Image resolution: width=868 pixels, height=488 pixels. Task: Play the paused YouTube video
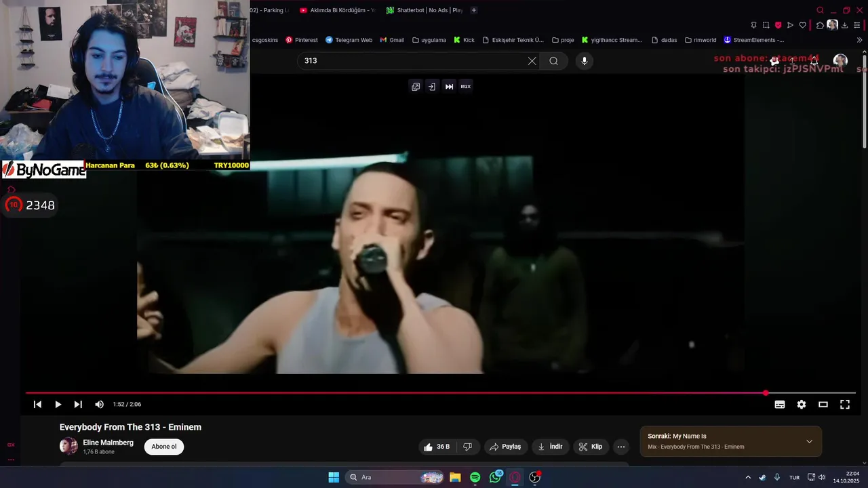(x=58, y=405)
